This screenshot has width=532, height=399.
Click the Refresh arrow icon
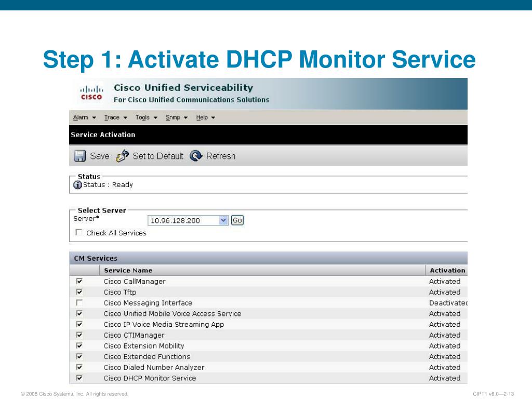coord(196,156)
